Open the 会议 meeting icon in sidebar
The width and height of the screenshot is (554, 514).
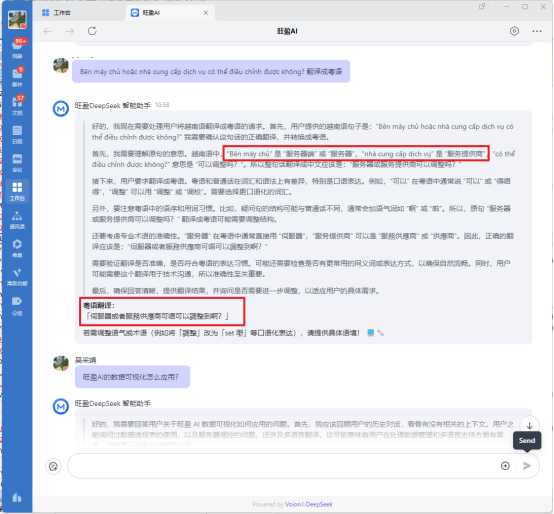click(17, 163)
